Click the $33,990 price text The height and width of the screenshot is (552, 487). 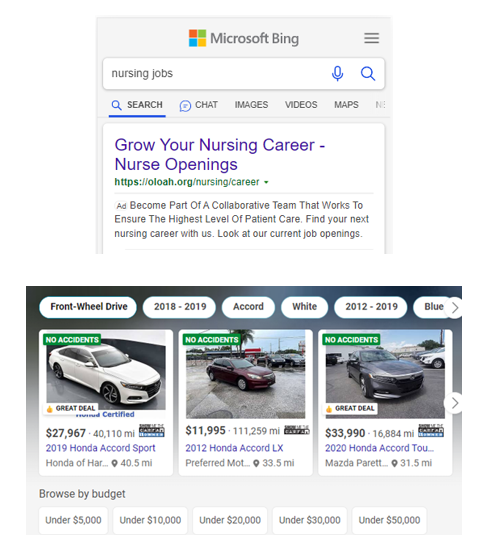pyautogui.click(x=345, y=433)
